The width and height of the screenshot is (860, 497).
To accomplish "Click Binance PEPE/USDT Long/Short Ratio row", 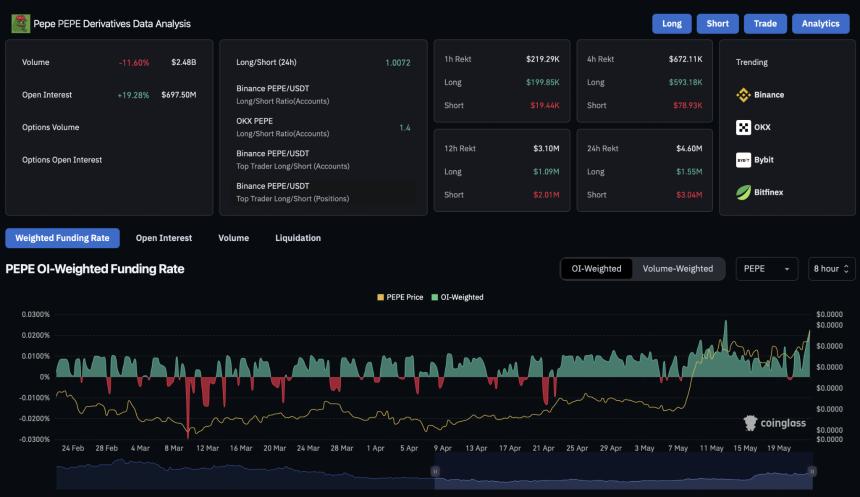I will pos(323,94).
